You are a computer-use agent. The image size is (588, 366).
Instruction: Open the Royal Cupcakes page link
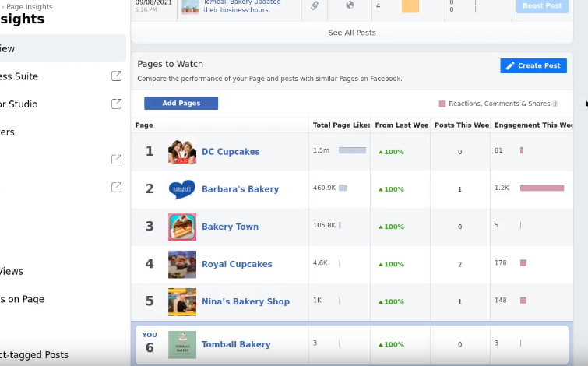pos(237,264)
